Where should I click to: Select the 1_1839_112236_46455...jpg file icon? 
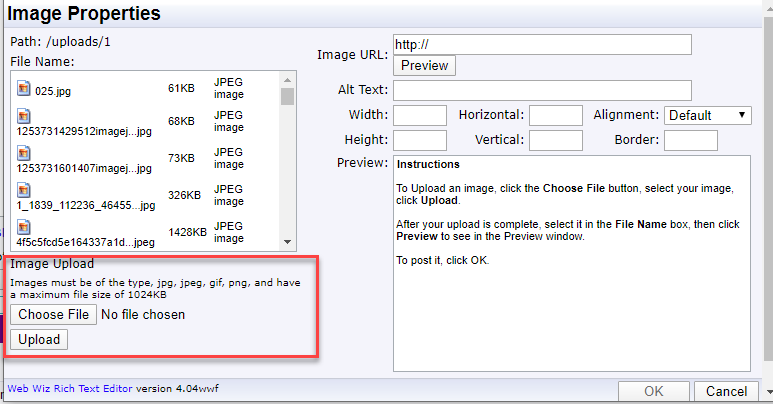pos(24,190)
